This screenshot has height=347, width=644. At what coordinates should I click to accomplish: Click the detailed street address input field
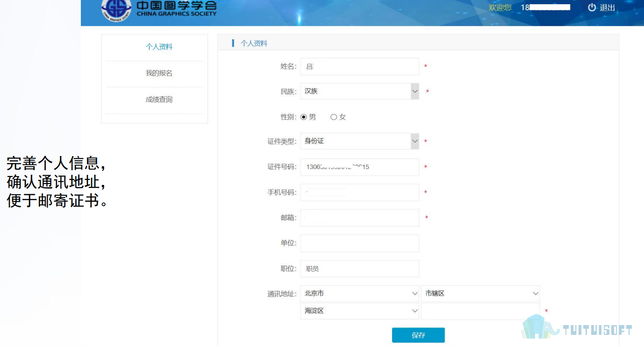(480, 311)
